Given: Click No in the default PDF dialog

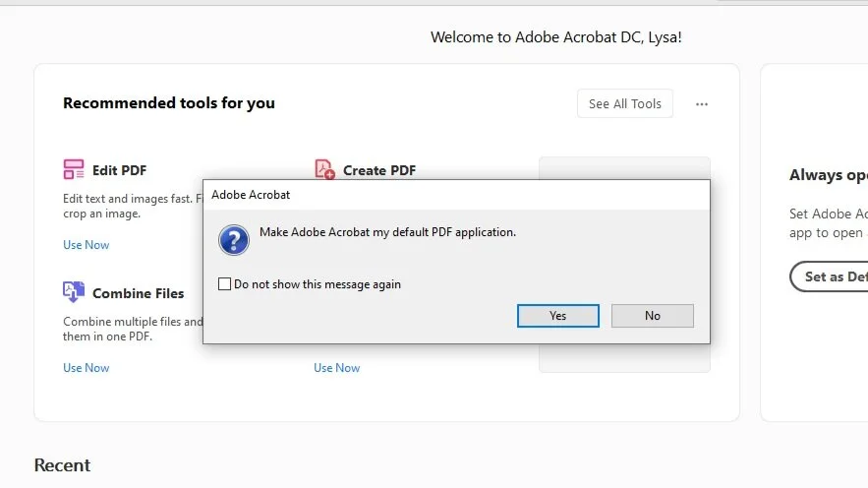Looking at the screenshot, I should 652,316.
